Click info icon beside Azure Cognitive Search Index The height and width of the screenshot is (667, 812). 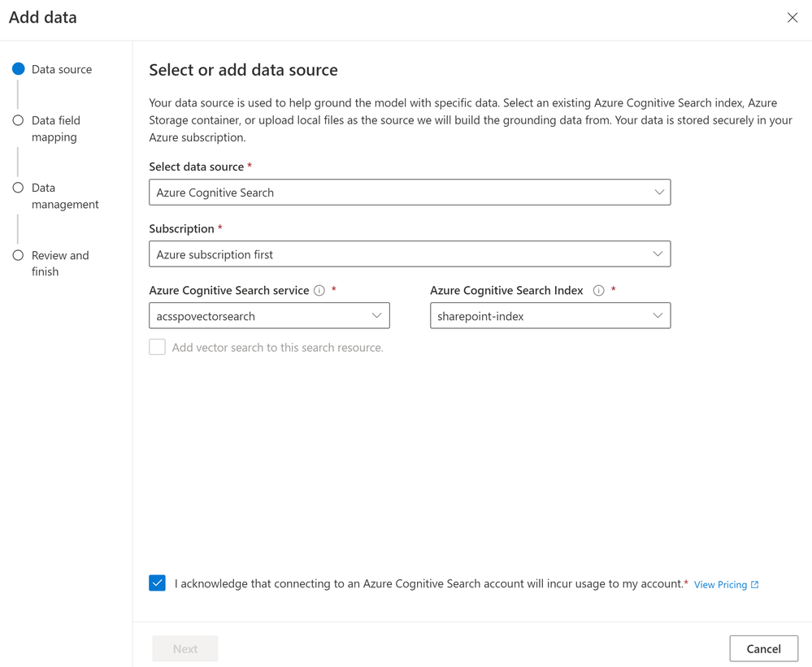[x=599, y=291]
